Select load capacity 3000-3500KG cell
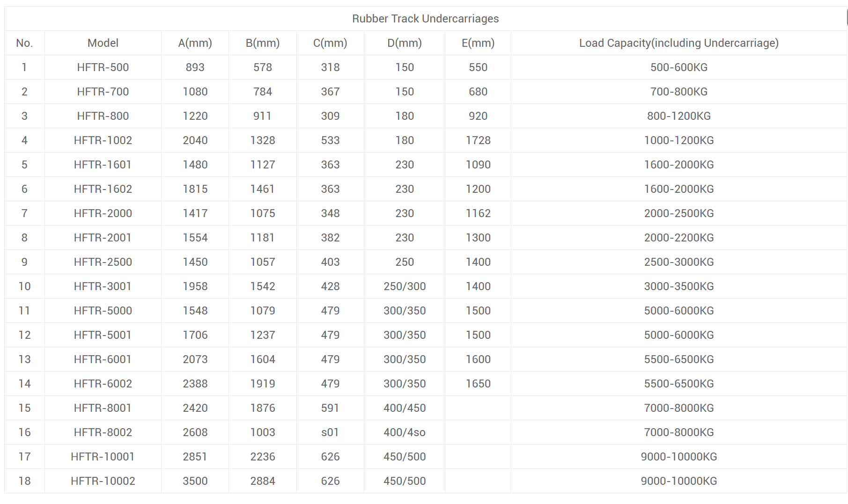848x504 pixels. pyautogui.click(x=678, y=286)
